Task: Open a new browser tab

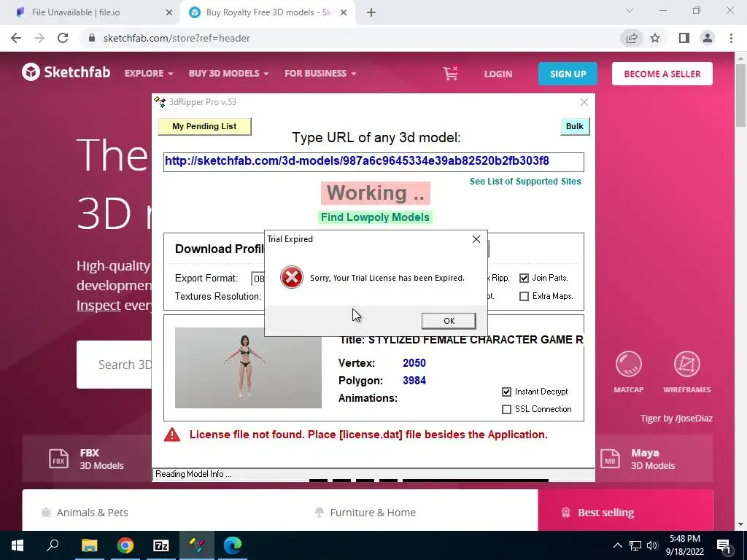Action: pos(371,12)
